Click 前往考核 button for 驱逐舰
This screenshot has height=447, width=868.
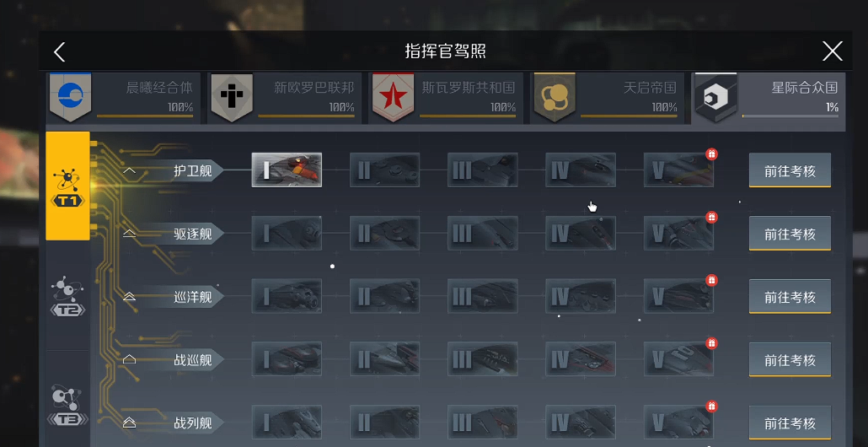790,234
